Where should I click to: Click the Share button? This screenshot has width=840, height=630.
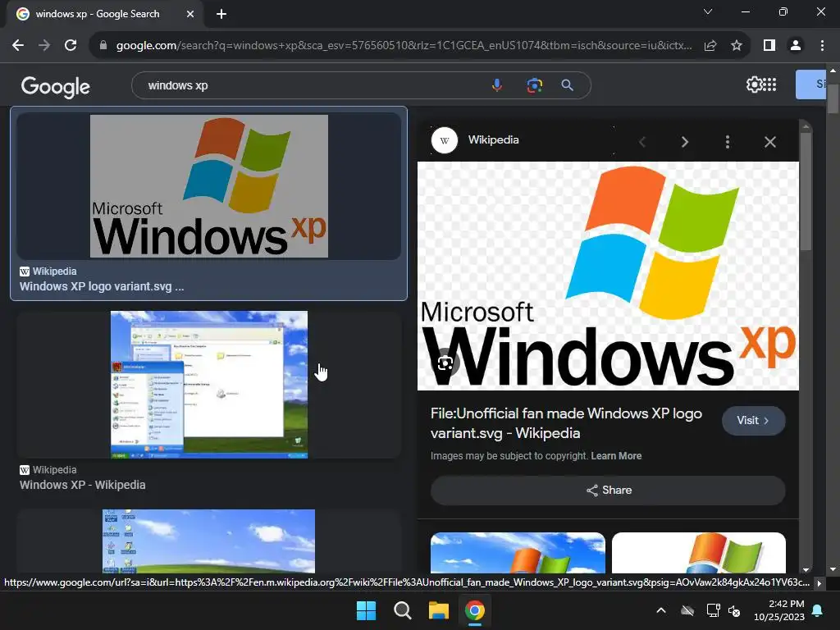click(x=608, y=491)
